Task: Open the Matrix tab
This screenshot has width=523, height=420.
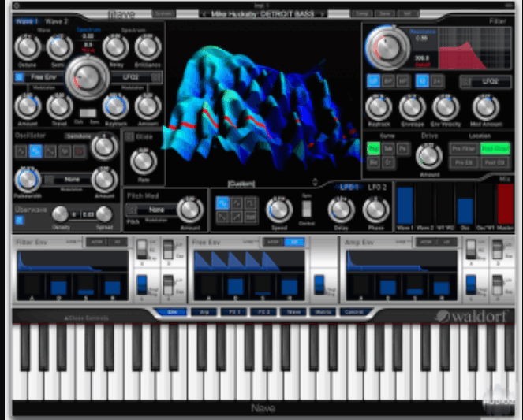Action: tap(323, 312)
